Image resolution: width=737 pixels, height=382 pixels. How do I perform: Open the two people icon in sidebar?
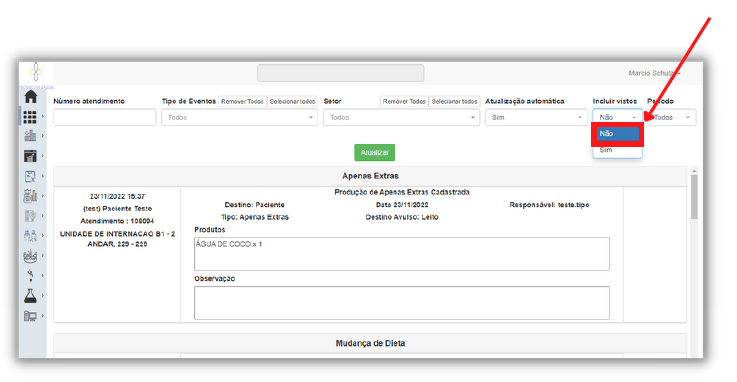tap(30, 235)
